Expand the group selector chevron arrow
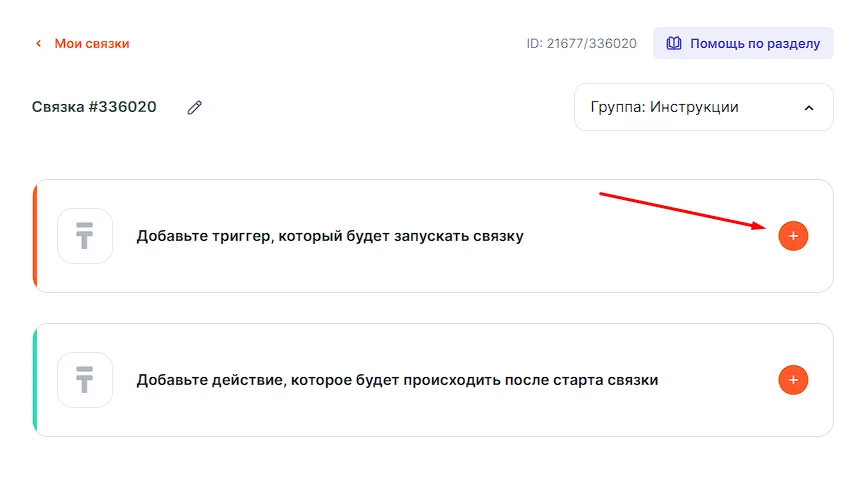The width and height of the screenshot is (868, 488). [x=809, y=108]
